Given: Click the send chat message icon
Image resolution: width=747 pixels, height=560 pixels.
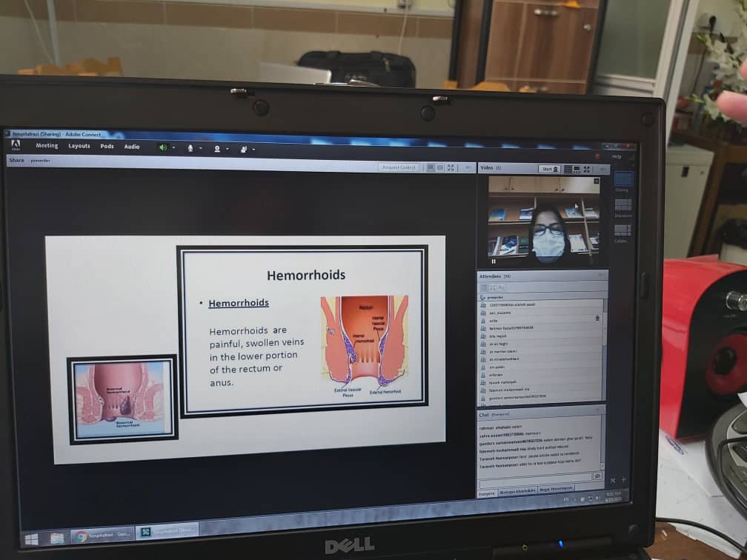Looking at the screenshot, I should (x=597, y=476).
